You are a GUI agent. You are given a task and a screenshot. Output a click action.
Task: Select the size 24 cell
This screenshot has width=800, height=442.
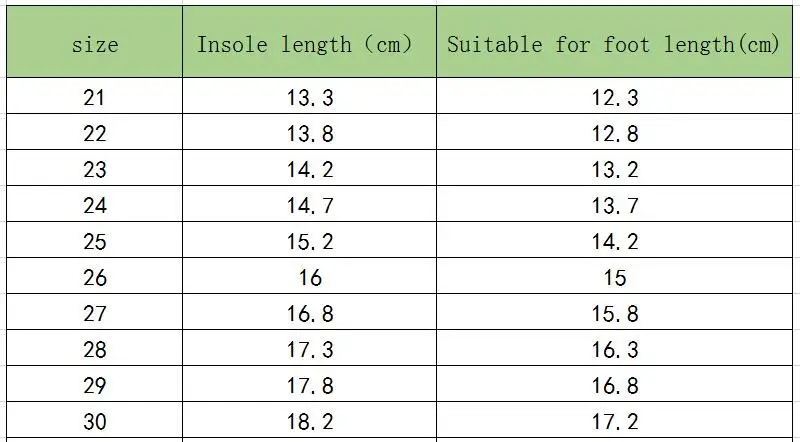[x=95, y=206]
